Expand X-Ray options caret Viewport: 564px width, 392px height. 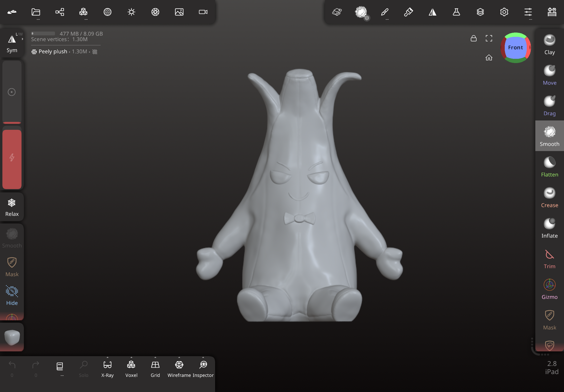[108, 357]
